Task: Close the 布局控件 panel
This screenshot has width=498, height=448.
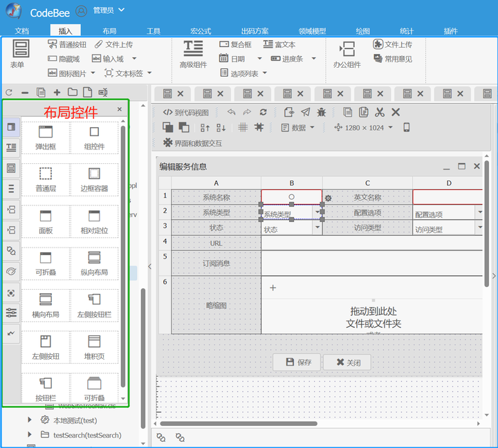Action: (x=120, y=109)
